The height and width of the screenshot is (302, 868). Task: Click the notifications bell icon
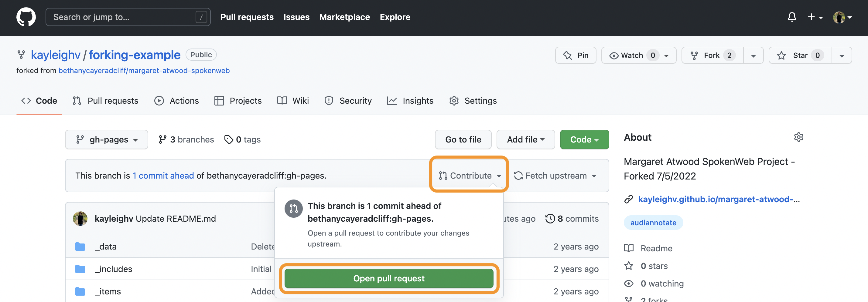coord(792,17)
